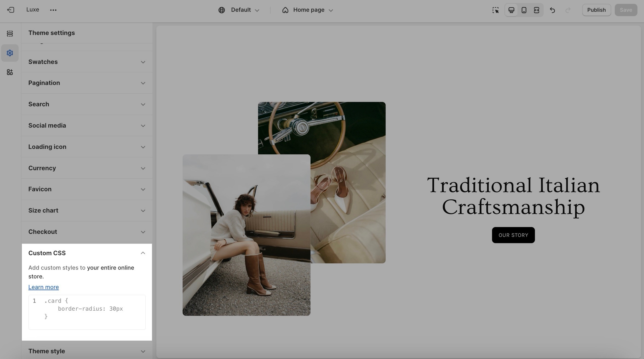Viewport: 644px width, 359px height.
Task: Switch to desktop preview view
Action: click(x=511, y=10)
